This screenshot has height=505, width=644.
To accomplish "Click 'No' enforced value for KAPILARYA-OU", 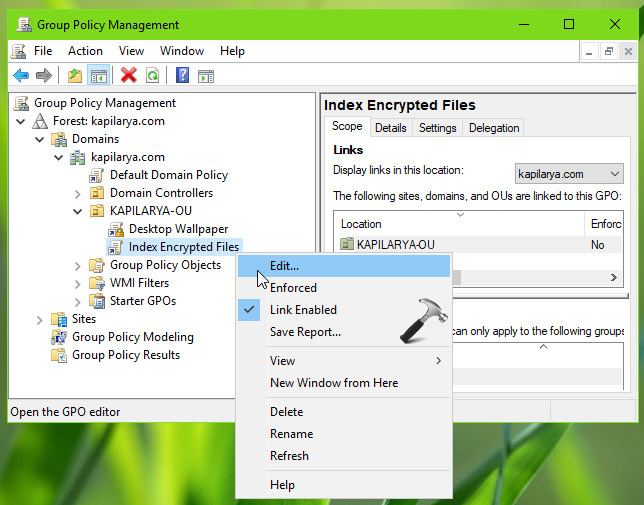I will tap(597, 245).
